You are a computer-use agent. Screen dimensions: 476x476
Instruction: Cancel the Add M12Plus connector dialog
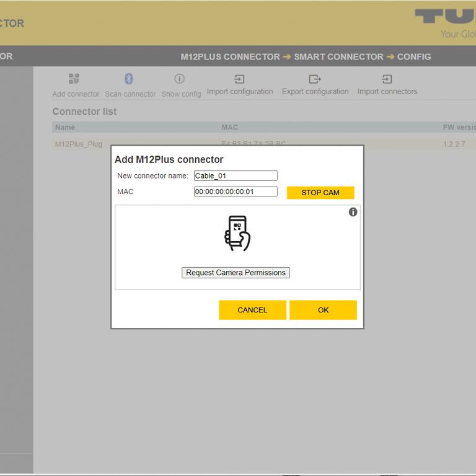(x=252, y=310)
